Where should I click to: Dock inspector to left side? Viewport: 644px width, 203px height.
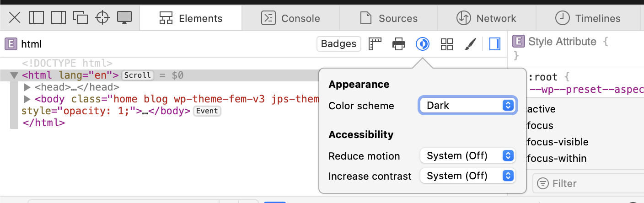[x=36, y=18]
